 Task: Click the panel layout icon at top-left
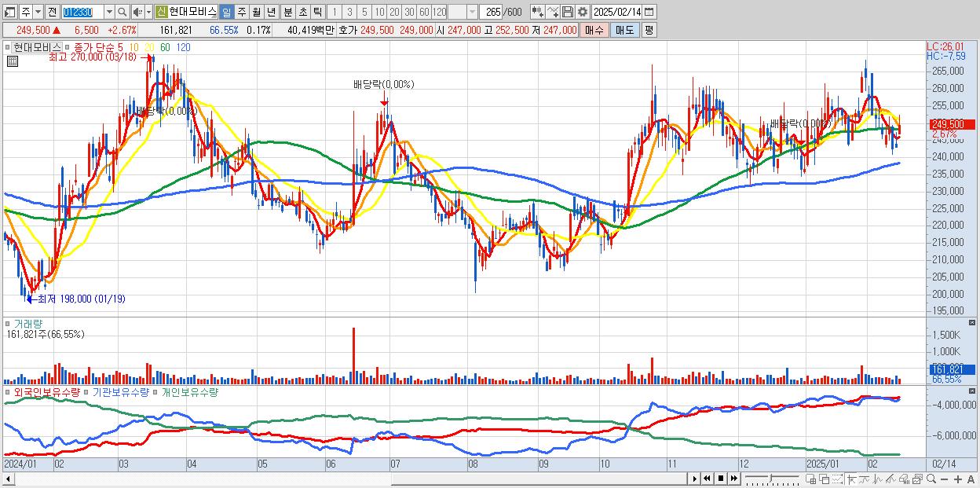9,13
